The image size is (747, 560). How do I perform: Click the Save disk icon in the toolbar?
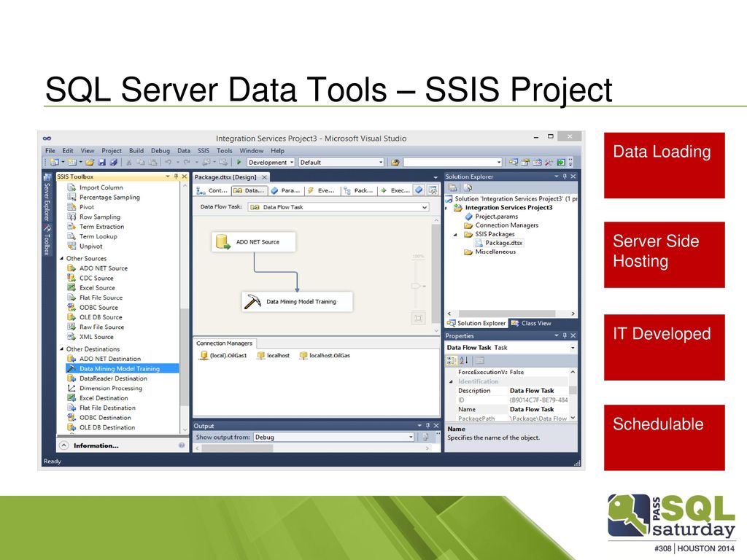pos(102,163)
